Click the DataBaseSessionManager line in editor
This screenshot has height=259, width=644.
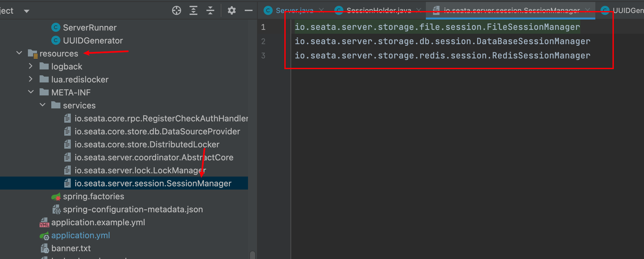[442, 41]
